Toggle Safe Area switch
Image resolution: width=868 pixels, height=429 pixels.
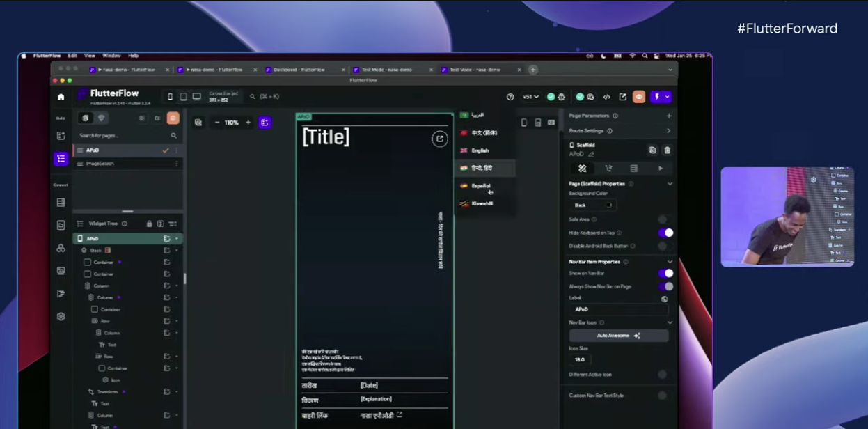click(665, 219)
